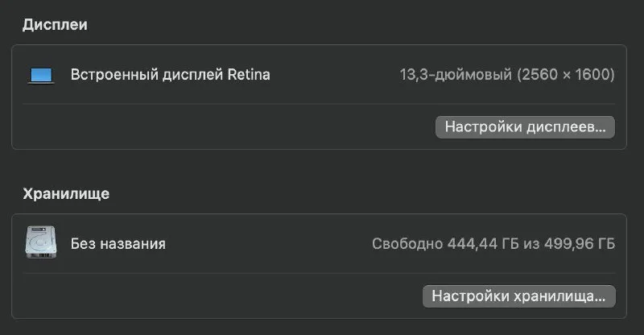644x335 pixels.
Task: Select the Встроенный дисплей Retina label
Action: [x=170, y=75]
